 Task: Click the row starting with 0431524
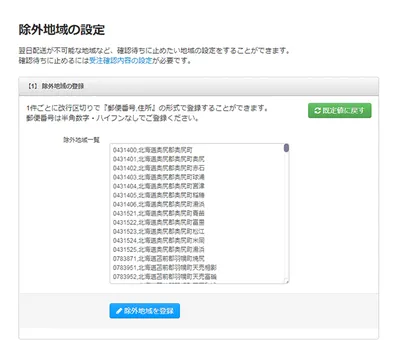pyautogui.click(x=159, y=240)
